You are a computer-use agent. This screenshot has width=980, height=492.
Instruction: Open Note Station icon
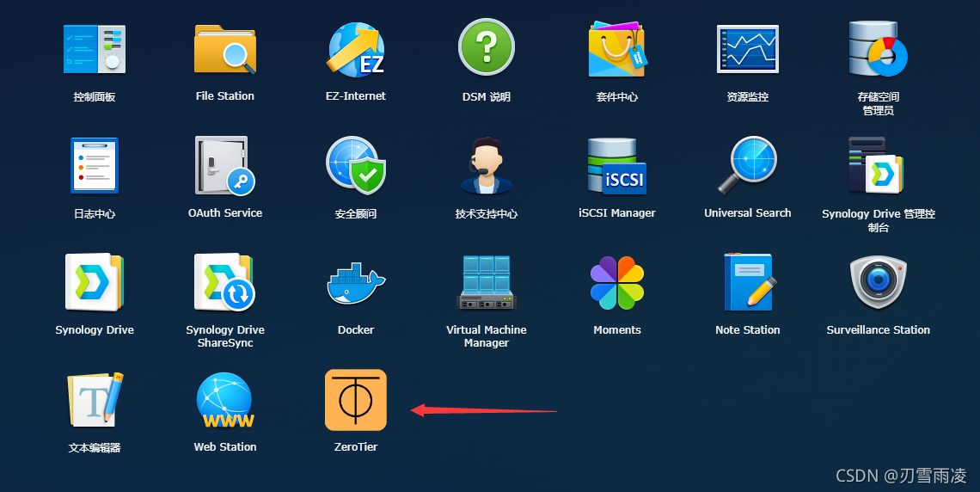click(749, 282)
